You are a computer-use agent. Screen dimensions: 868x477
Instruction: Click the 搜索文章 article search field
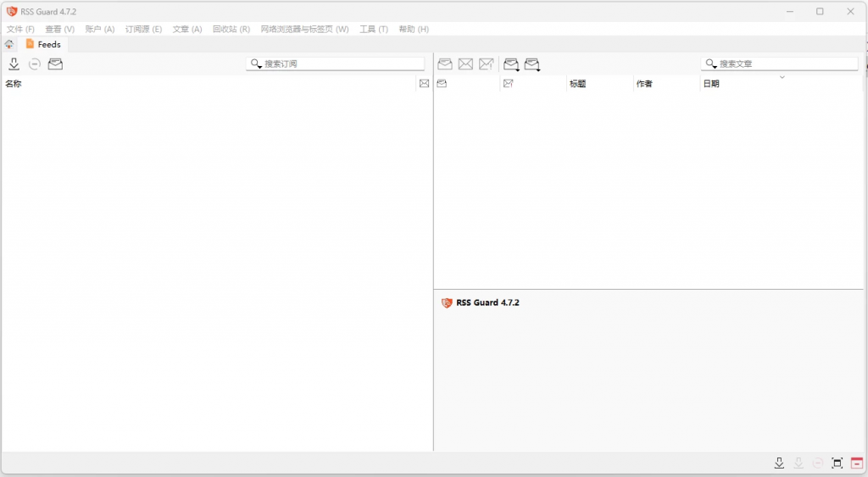click(780, 64)
